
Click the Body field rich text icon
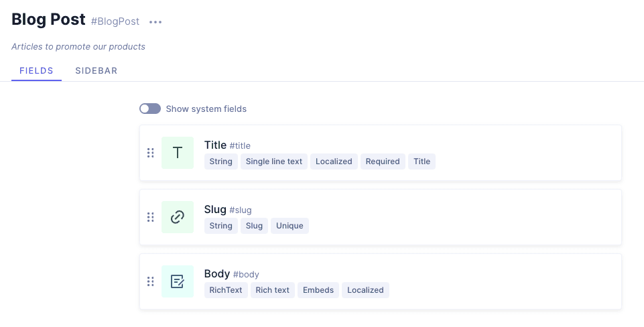coord(178,281)
